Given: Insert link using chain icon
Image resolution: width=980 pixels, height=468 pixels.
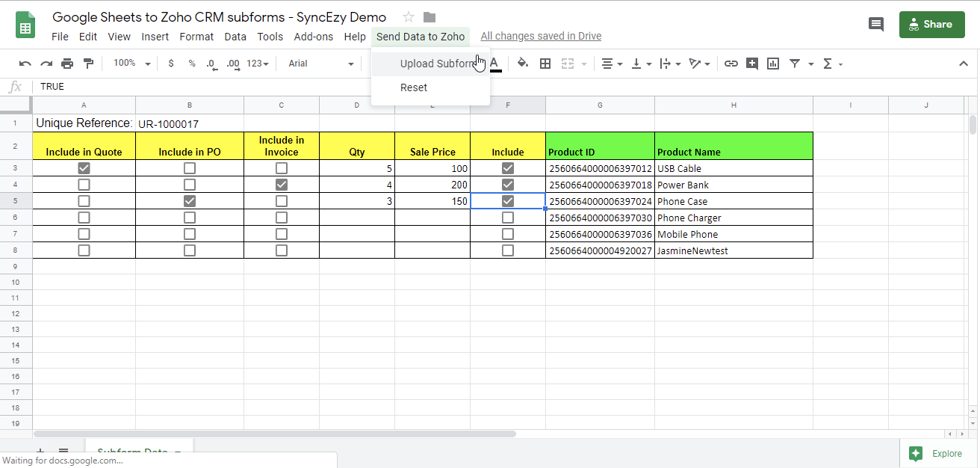Looking at the screenshot, I should (731, 64).
